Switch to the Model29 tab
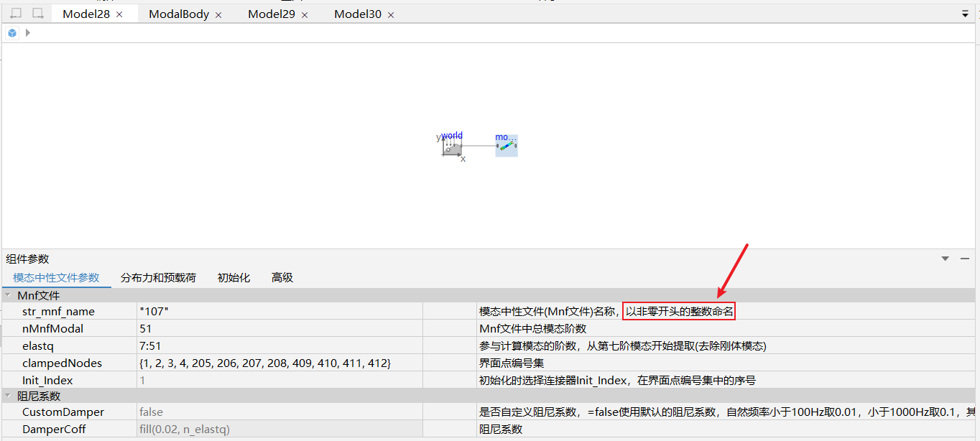The width and height of the screenshot is (980, 441). point(271,14)
